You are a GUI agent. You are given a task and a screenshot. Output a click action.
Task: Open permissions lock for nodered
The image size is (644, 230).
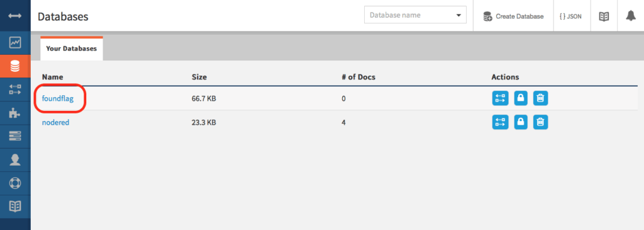tap(521, 122)
